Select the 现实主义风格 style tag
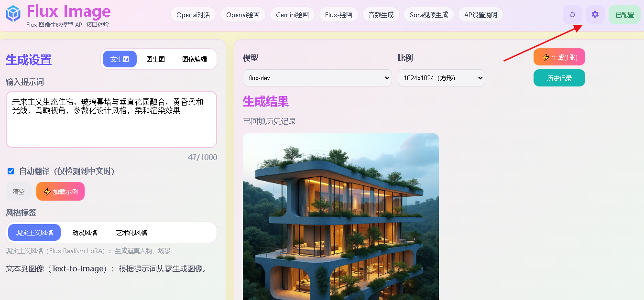Image resolution: width=644 pixels, height=300 pixels. (x=34, y=233)
